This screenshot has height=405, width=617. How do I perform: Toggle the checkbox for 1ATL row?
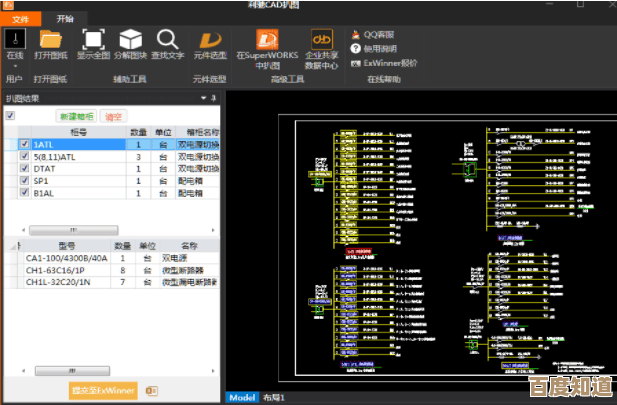tap(24, 145)
